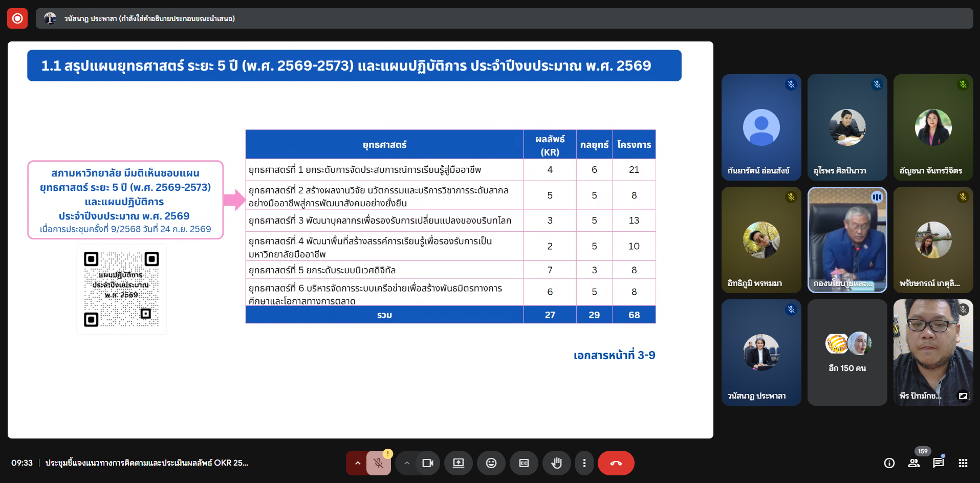Select the active speaker video tile
The height and width of the screenshot is (483, 980).
pos(847,240)
